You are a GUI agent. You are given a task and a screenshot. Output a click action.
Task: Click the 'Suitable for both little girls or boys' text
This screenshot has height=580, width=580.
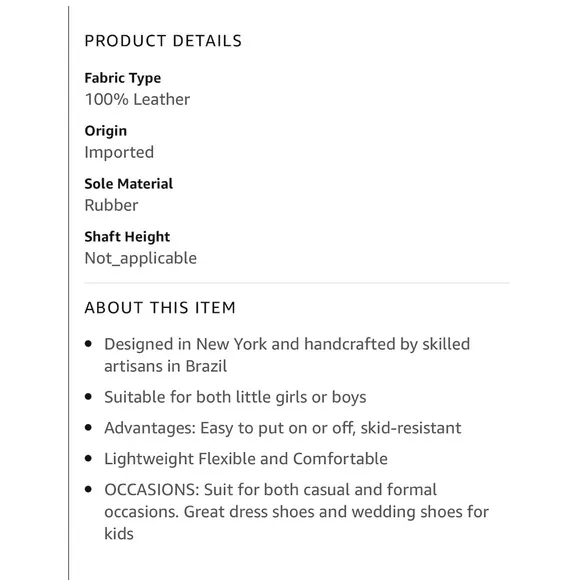[x=235, y=397]
